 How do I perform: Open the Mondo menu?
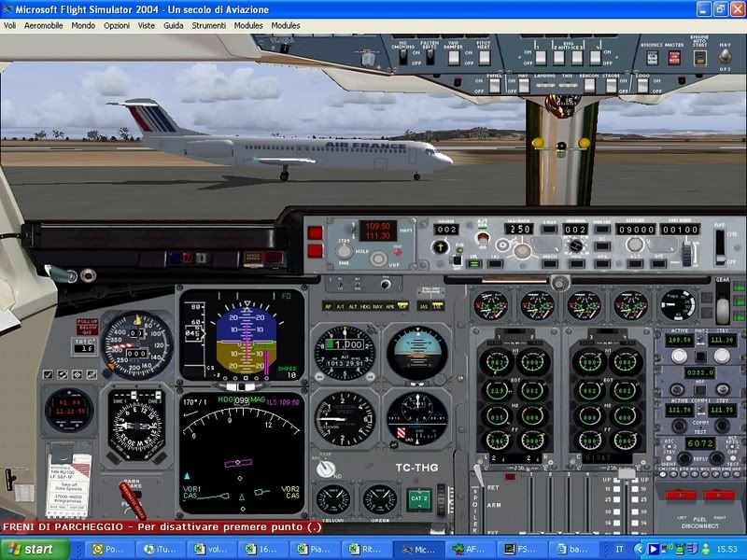[83, 26]
